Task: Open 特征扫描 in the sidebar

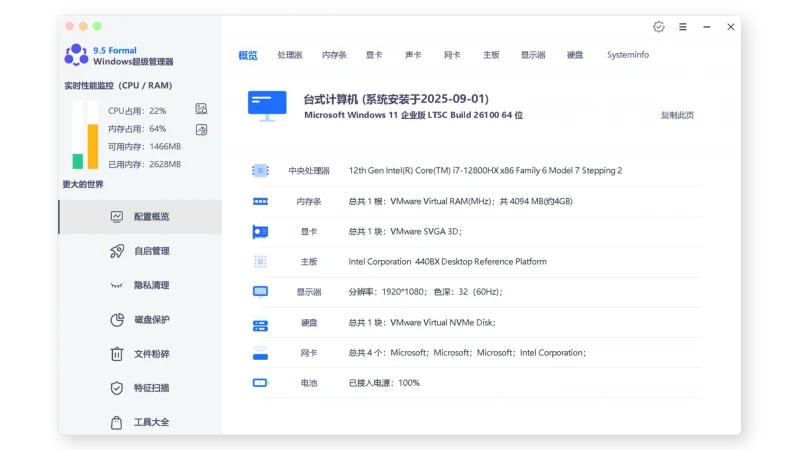Action: pos(140,388)
